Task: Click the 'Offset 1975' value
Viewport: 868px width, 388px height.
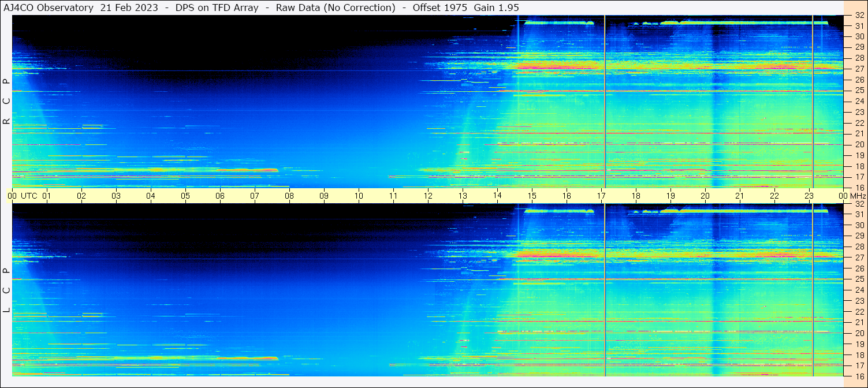Action: pyautogui.click(x=439, y=8)
